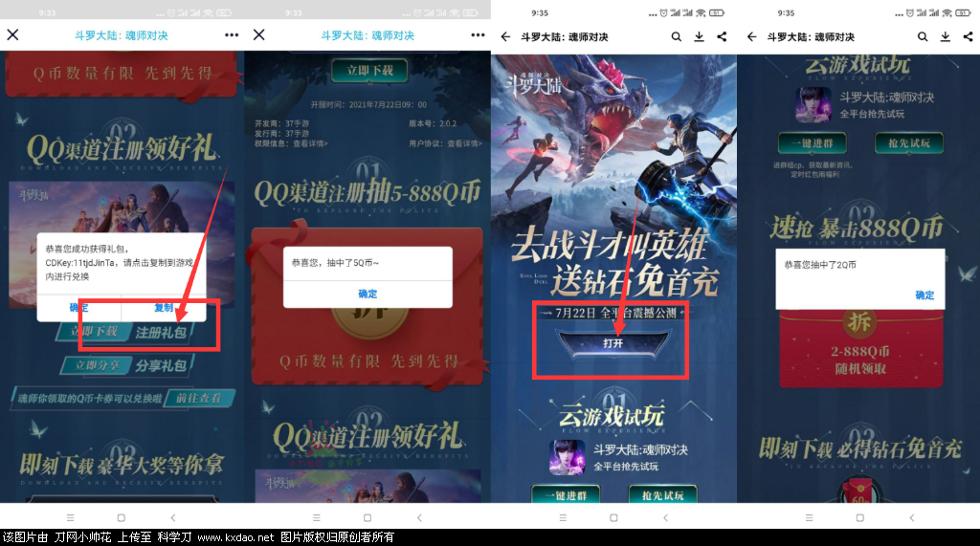Tap Android back icon under the 5Q币 screen

[419, 517]
